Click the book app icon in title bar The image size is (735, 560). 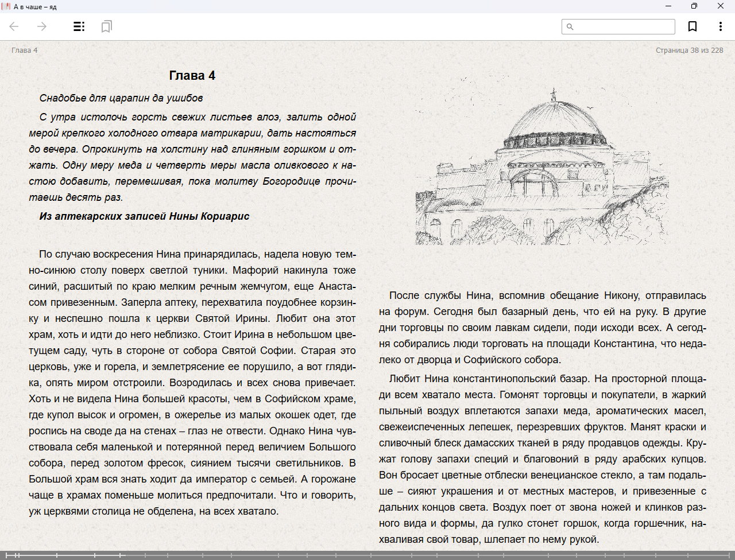6,6
